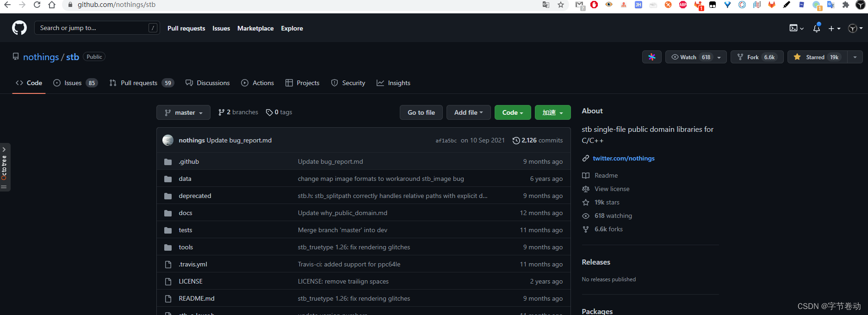The width and height of the screenshot is (868, 315).
Task: Fork the repository with Fork button
Action: pos(757,57)
